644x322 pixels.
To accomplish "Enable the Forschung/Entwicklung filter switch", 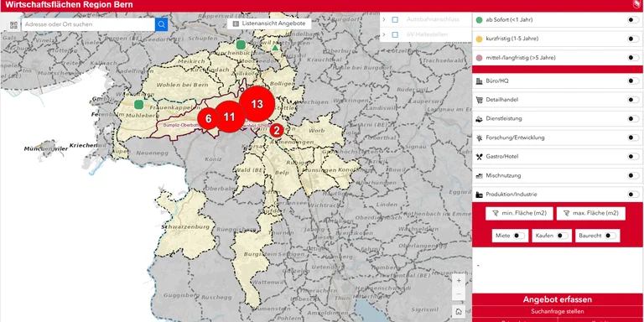I will click(x=633, y=138).
